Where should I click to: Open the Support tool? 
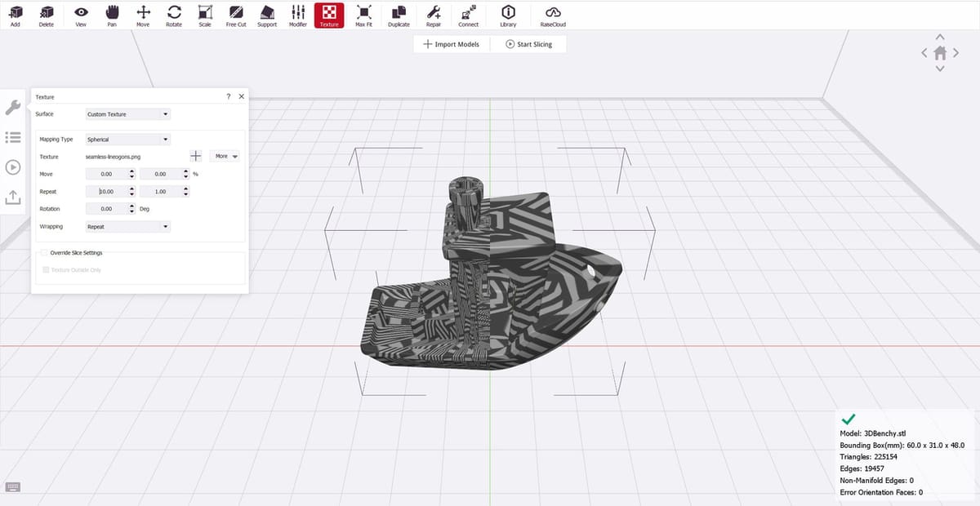(267, 16)
